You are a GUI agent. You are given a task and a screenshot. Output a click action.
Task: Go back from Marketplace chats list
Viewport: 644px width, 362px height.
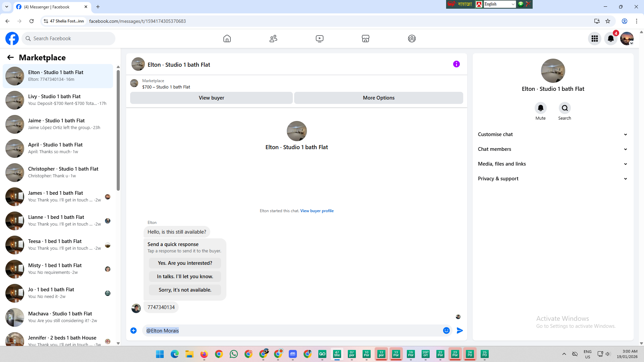10,57
